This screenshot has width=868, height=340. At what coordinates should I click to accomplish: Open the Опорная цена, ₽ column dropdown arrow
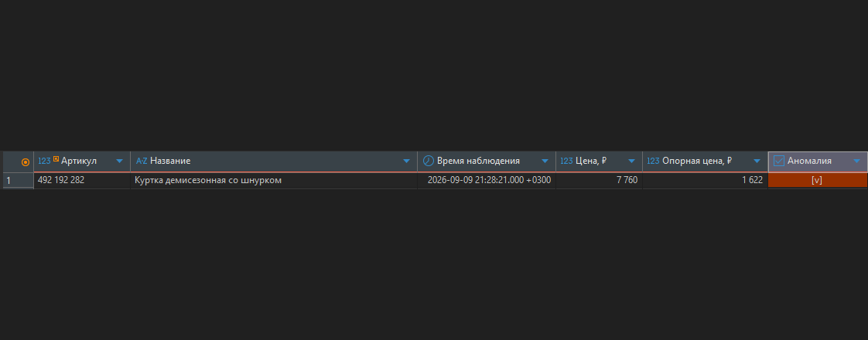click(757, 161)
